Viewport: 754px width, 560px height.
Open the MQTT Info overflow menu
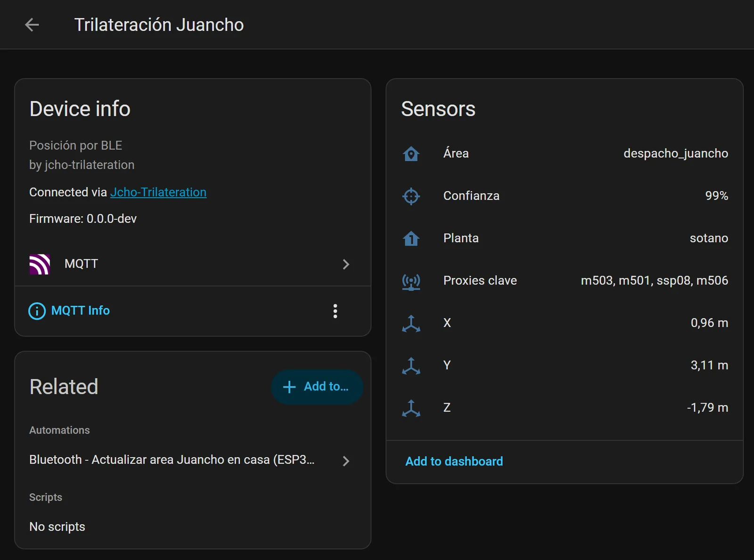point(335,311)
